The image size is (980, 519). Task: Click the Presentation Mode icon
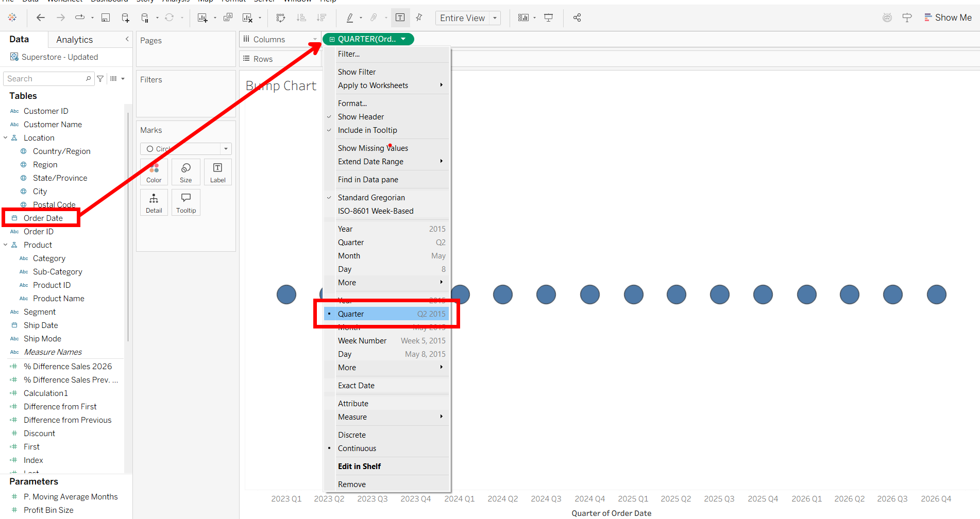(x=549, y=18)
